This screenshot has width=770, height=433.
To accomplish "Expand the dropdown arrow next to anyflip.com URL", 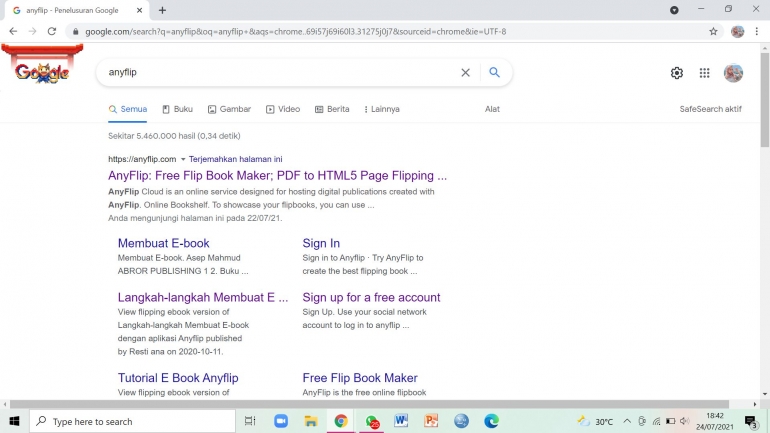I will tap(183, 159).
